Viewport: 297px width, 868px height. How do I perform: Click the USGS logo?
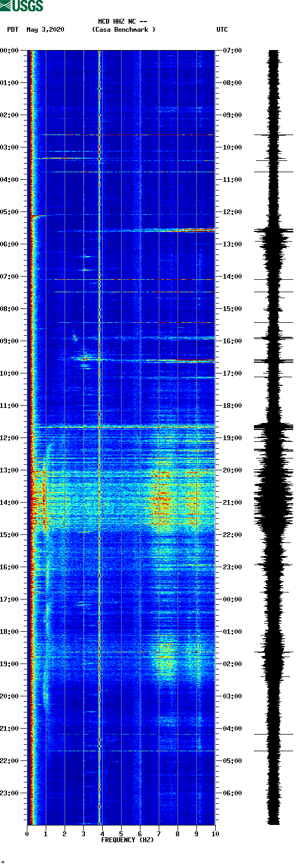click(22, 6)
